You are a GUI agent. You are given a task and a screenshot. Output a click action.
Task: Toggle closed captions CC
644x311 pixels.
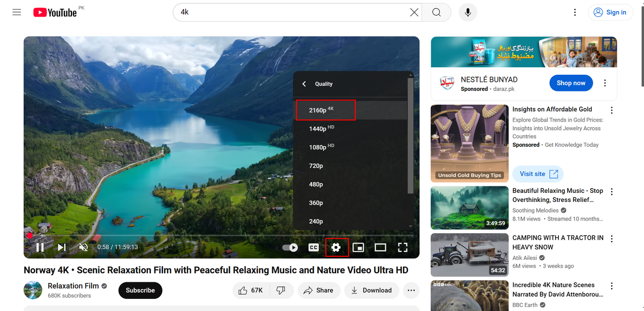coord(313,247)
